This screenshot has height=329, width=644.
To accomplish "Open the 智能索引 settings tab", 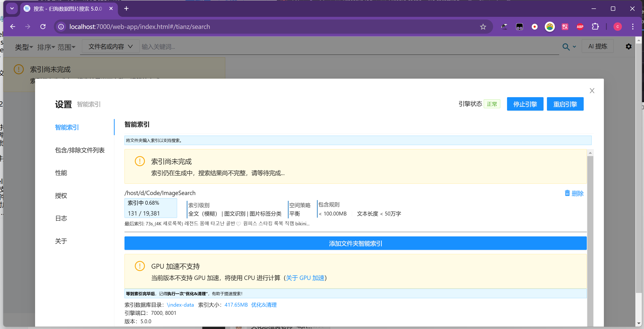I will pyautogui.click(x=67, y=127).
